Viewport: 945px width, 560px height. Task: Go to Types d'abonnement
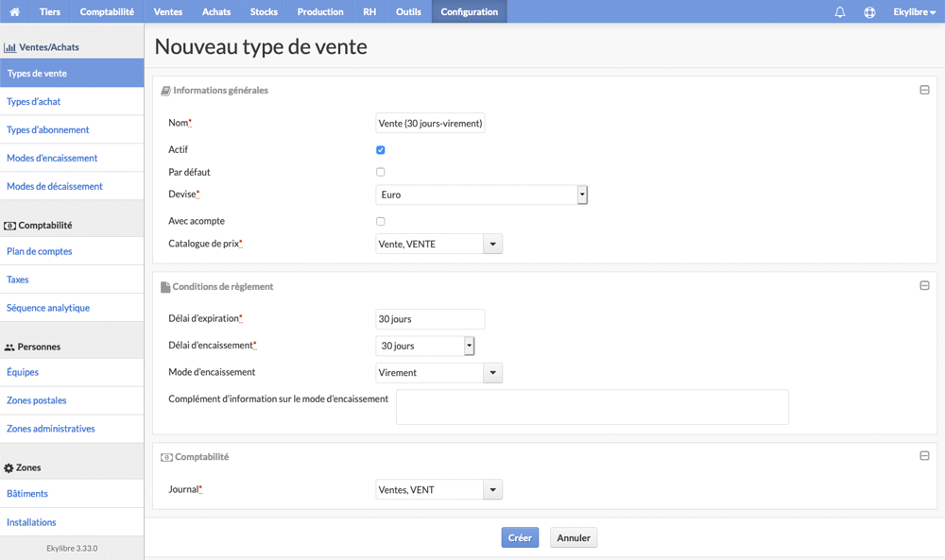coord(72,129)
